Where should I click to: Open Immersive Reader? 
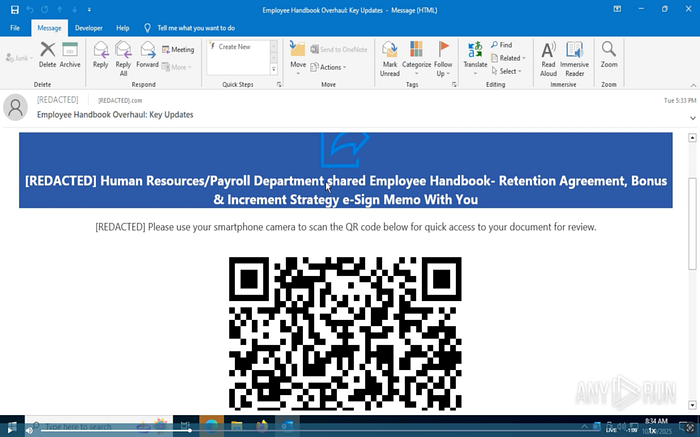[x=574, y=59]
